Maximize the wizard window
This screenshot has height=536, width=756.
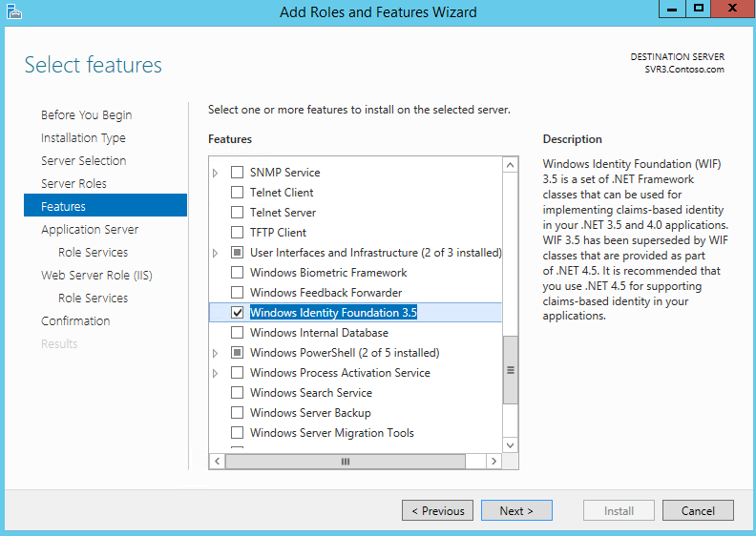coord(698,9)
